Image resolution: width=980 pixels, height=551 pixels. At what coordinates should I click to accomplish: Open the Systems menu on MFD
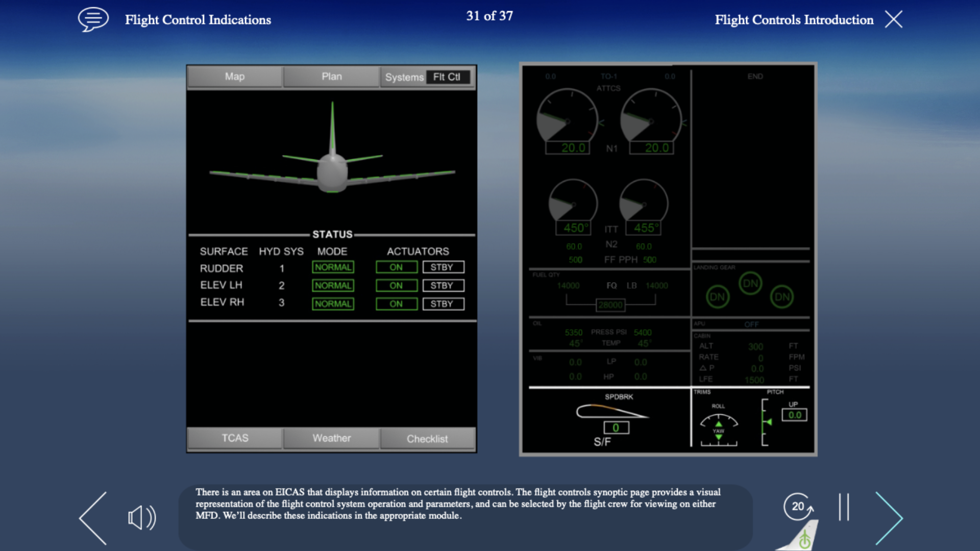click(404, 77)
